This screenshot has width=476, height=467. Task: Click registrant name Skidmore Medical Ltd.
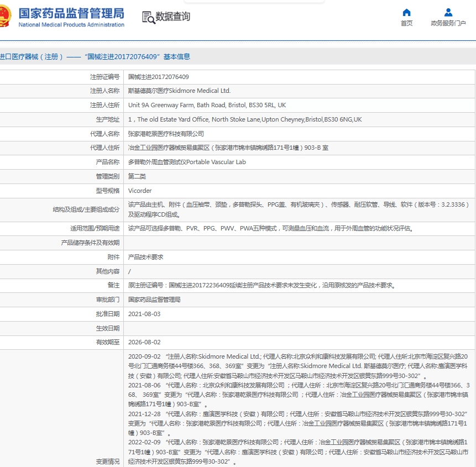[x=180, y=91]
